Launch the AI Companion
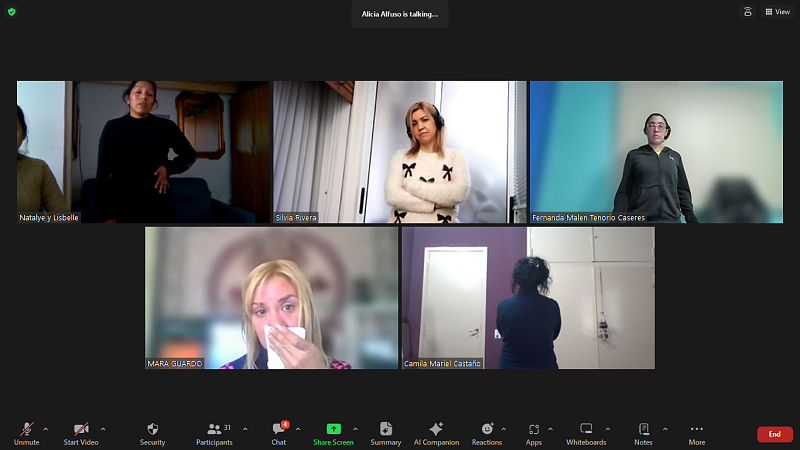 [x=436, y=432]
